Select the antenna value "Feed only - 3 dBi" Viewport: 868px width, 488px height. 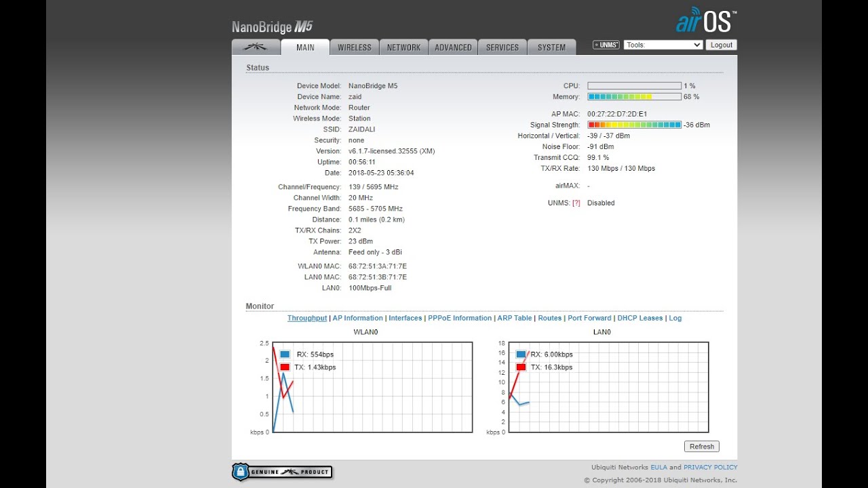[x=375, y=252]
